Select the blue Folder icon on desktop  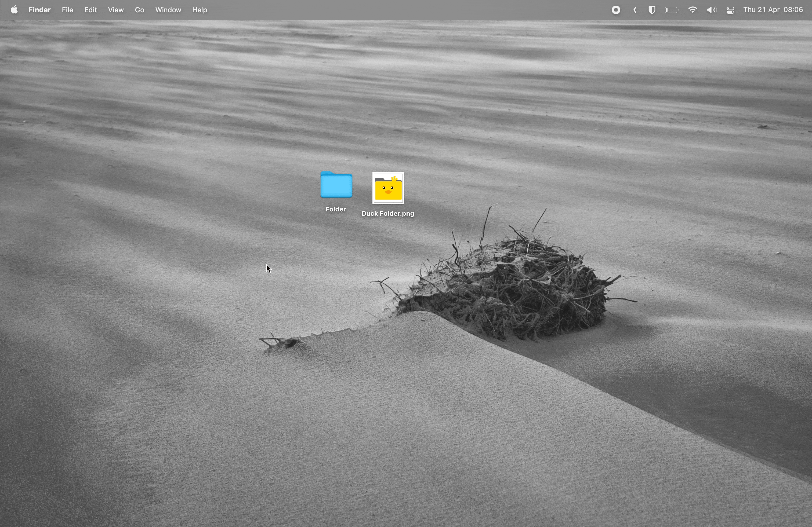coord(336,185)
